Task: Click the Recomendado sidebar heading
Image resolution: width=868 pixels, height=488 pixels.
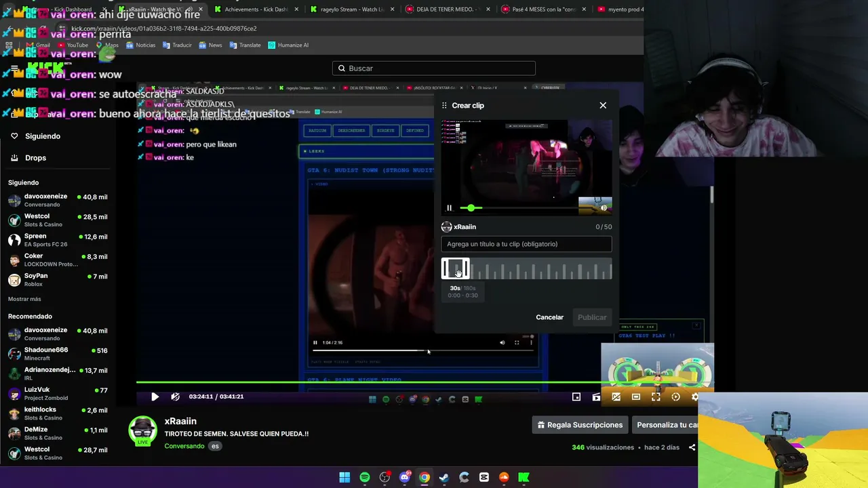Action: click(30, 317)
